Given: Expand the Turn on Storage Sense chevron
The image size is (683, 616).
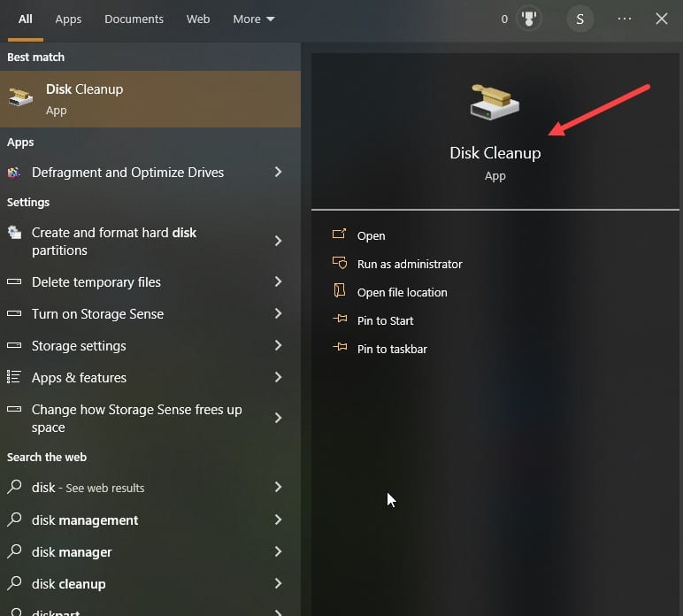Looking at the screenshot, I should 278,313.
